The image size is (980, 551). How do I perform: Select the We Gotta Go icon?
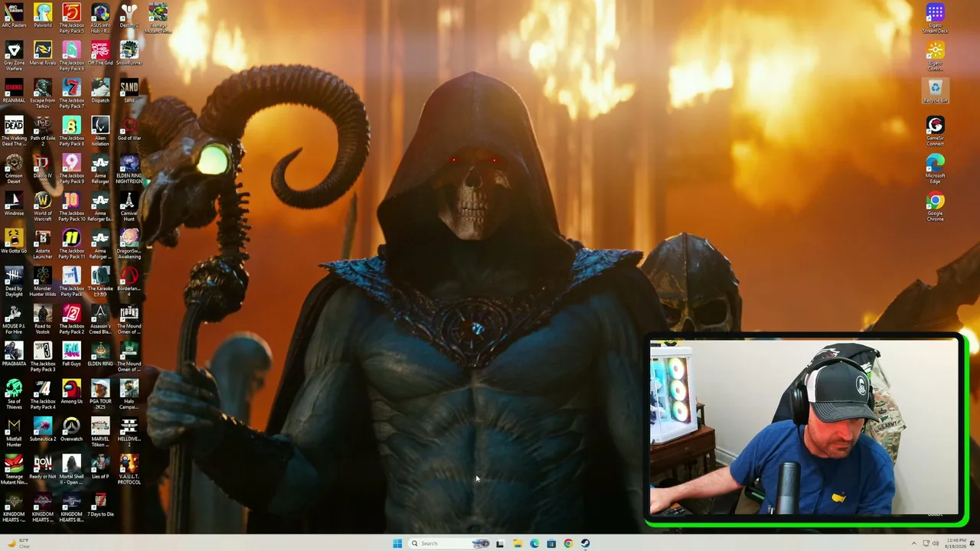(14, 240)
